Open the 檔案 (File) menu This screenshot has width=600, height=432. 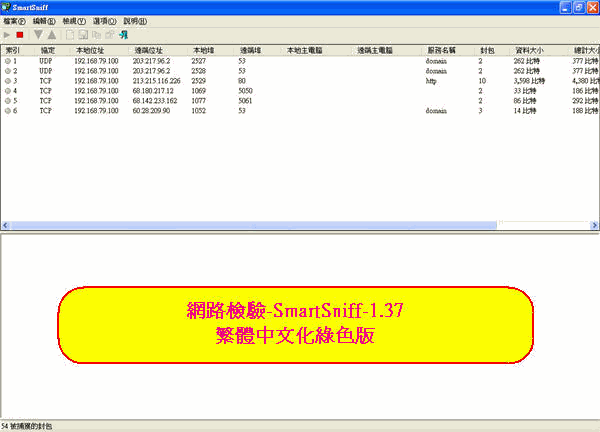coord(14,21)
